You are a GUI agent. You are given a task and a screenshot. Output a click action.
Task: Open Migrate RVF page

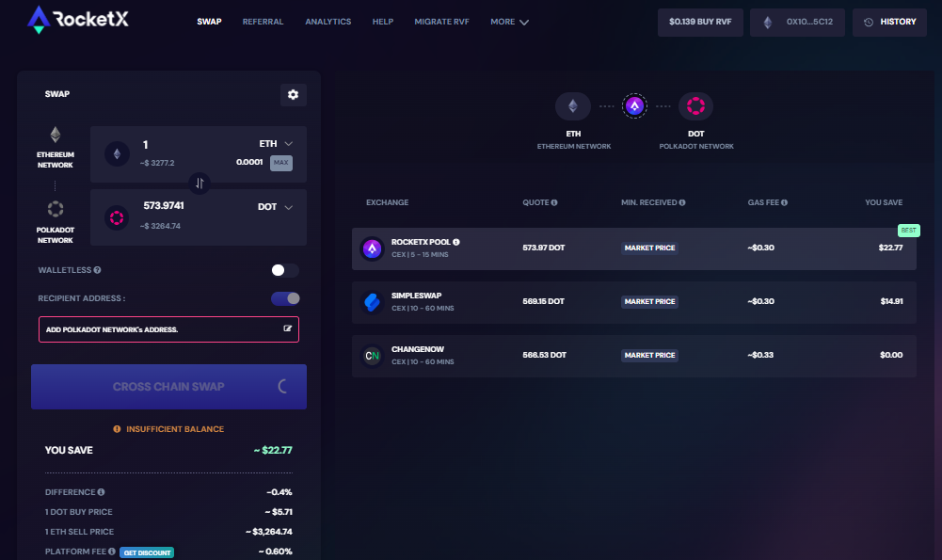tap(441, 22)
